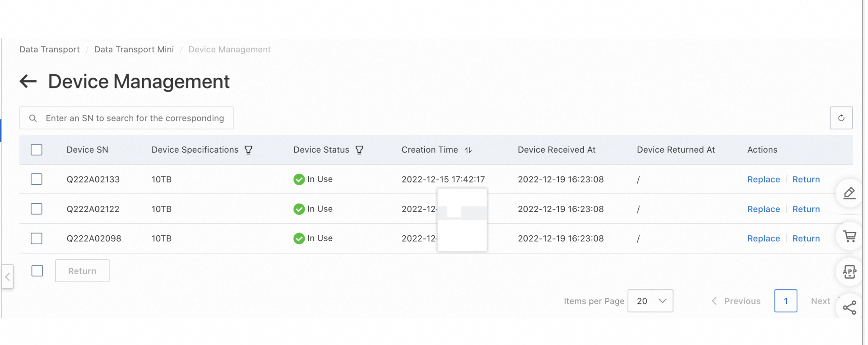Open the Device Specifications filter icon

click(248, 150)
